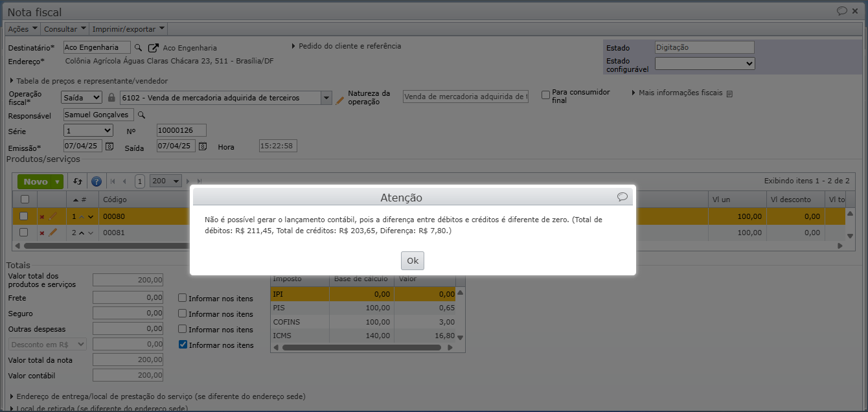Click the Valor contábil field
Viewport: 868px width, 412px height.
(128, 375)
